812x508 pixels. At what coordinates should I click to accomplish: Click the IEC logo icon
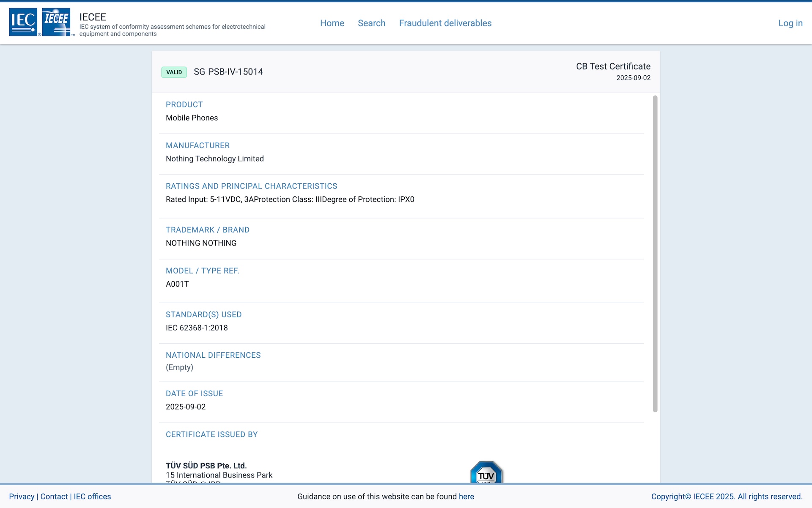pos(23,22)
